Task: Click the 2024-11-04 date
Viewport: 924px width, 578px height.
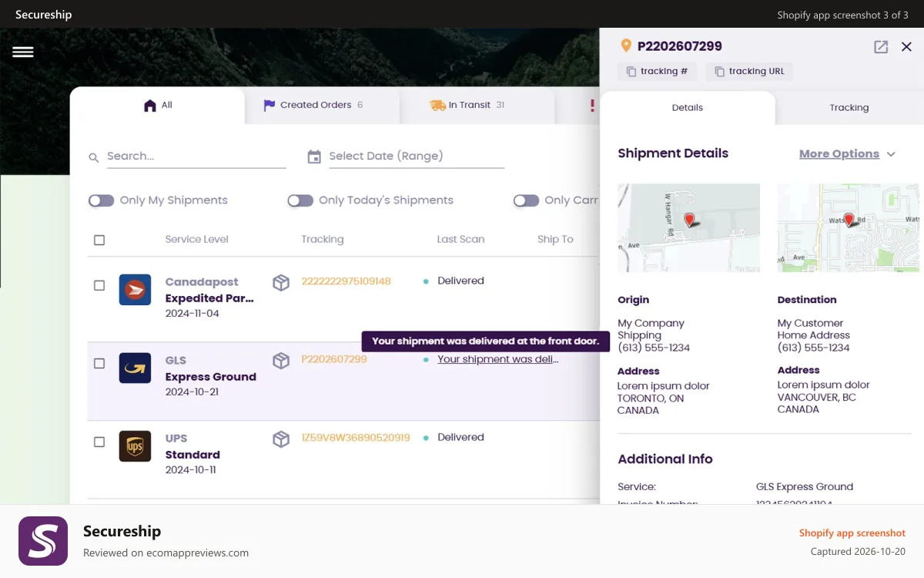Action: [x=192, y=314]
